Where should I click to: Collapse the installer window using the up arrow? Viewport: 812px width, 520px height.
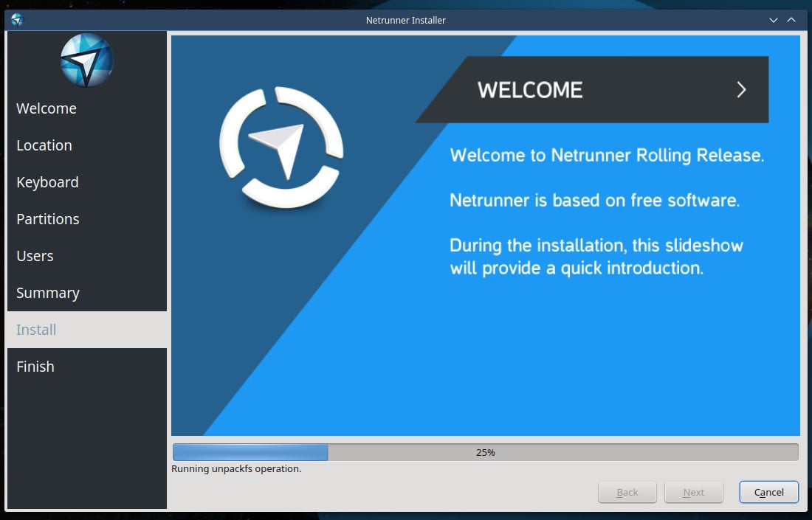[x=791, y=20]
